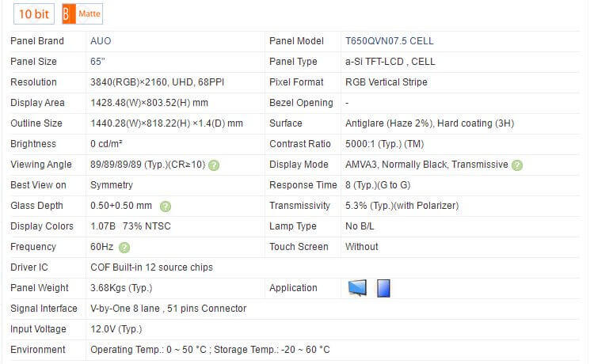594x364 pixels.
Task: Click the V-by-One 8 lane signal interface text
Action: click(x=168, y=309)
